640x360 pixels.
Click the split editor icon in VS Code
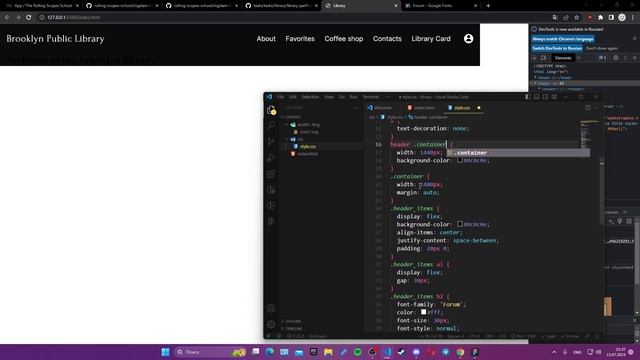(x=588, y=108)
